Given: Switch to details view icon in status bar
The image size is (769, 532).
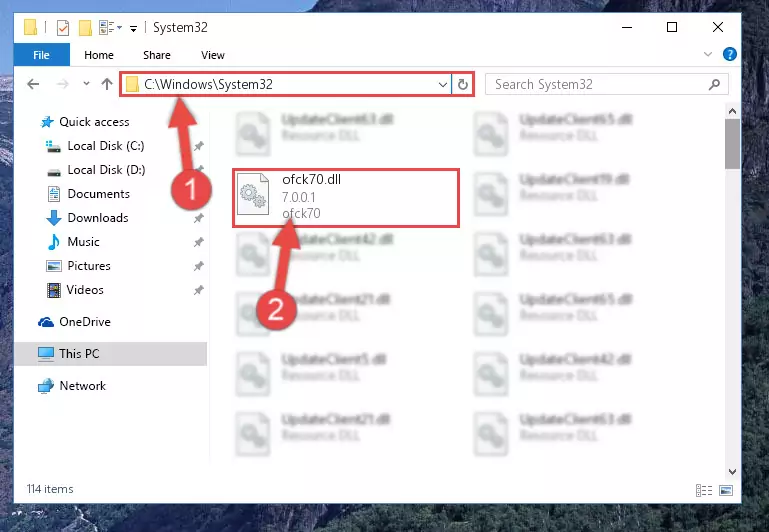Looking at the screenshot, I should tap(704, 490).
